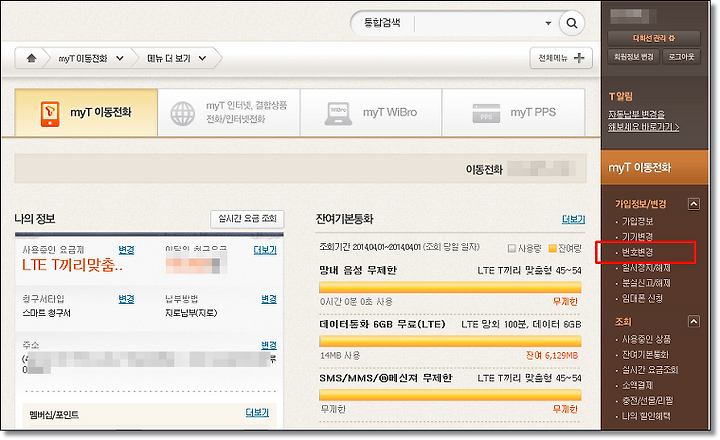Viewport: 720px width, 440px height.
Task: Click the 실시간 요금 조회 button
Action: click(x=247, y=219)
